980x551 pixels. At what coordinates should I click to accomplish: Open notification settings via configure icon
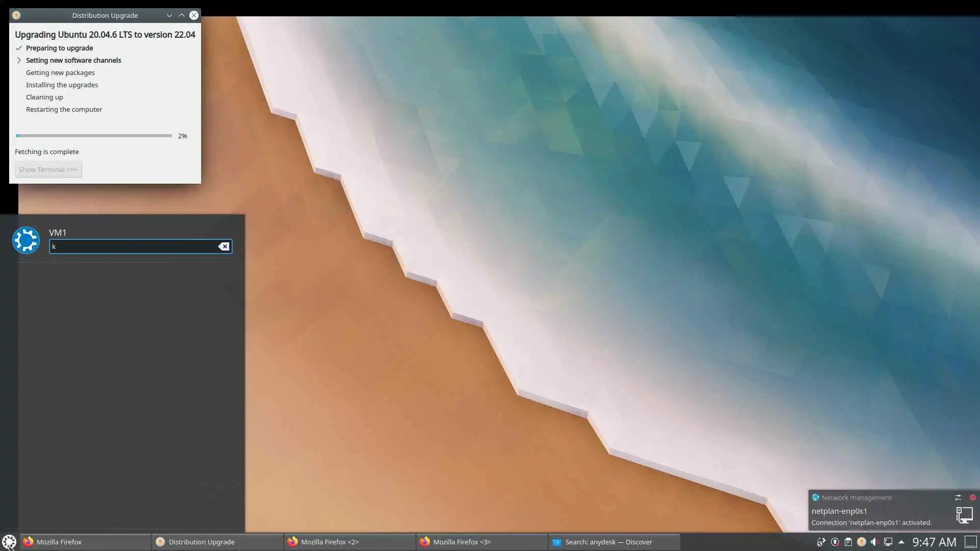(958, 497)
